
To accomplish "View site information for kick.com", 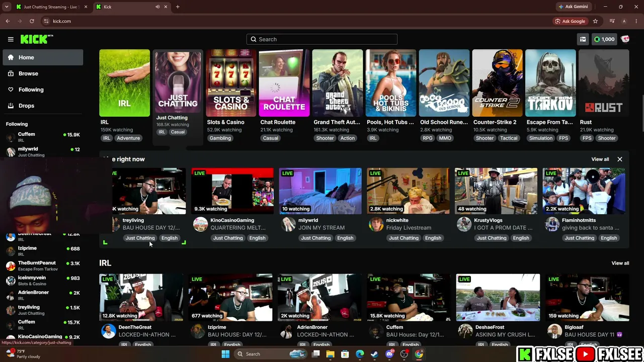I will (x=46, y=21).
